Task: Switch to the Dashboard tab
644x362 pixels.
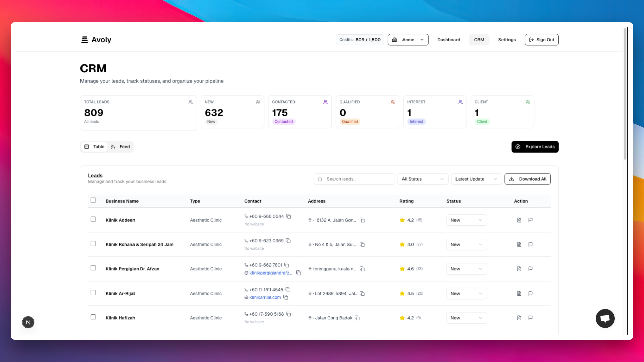Action: (448, 40)
